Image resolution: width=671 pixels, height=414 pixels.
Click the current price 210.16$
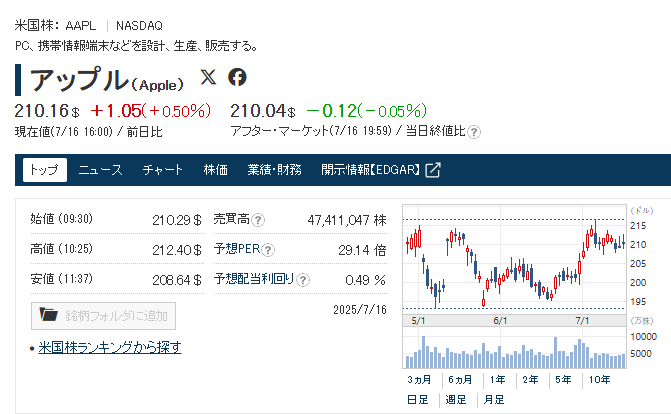pos(47,111)
